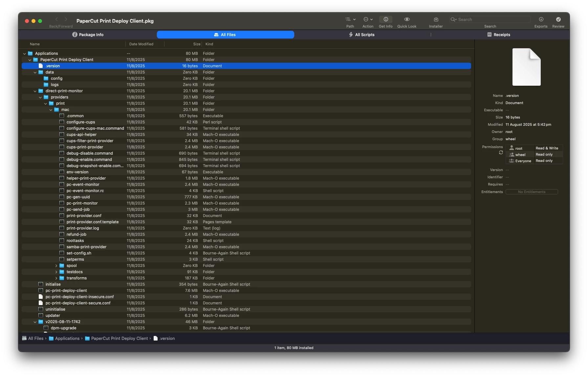Image resolution: width=588 pixels, height=376 pixels.
Task: Open in Installer toolbar icon
Action: coord(436,19)
